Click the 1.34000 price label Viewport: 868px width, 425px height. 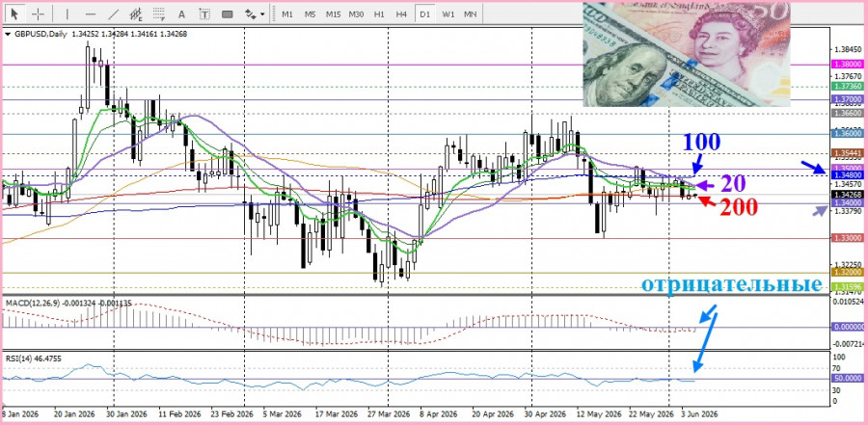tap(847, 203)
